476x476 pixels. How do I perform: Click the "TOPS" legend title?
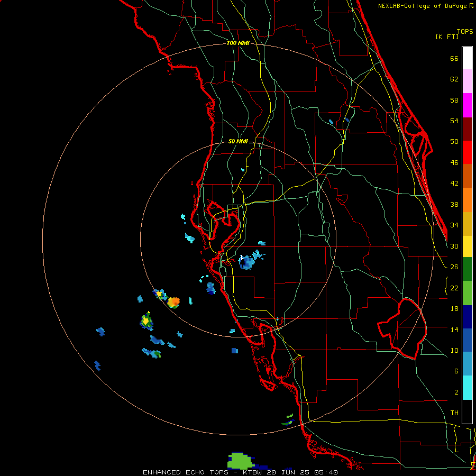[465, 31]
